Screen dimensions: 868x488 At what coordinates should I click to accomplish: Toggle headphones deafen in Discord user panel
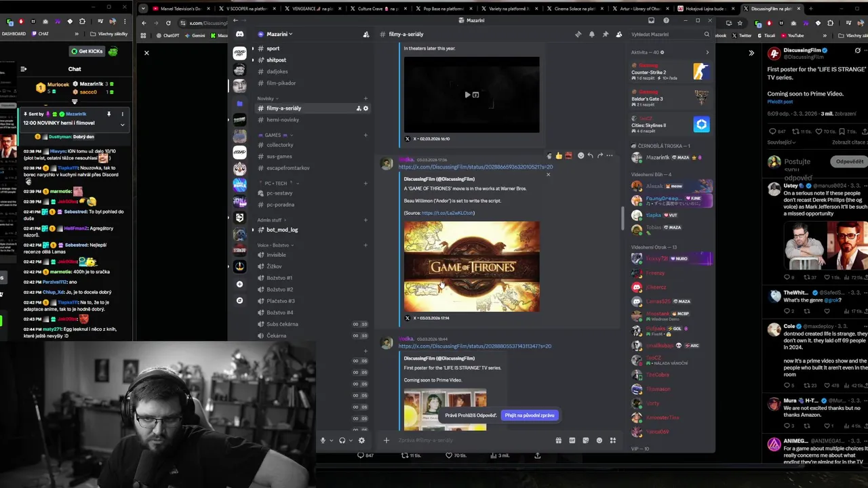pyautogui.click(x=342, y=440)
